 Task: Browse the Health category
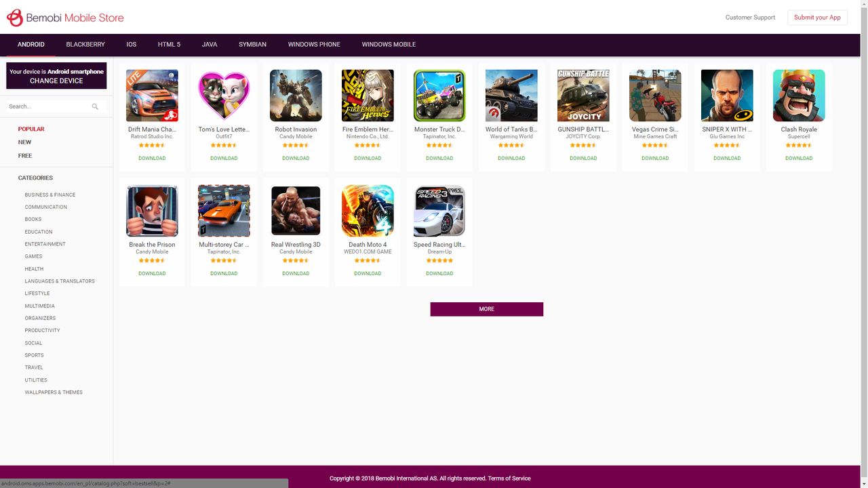coord(34,269)
